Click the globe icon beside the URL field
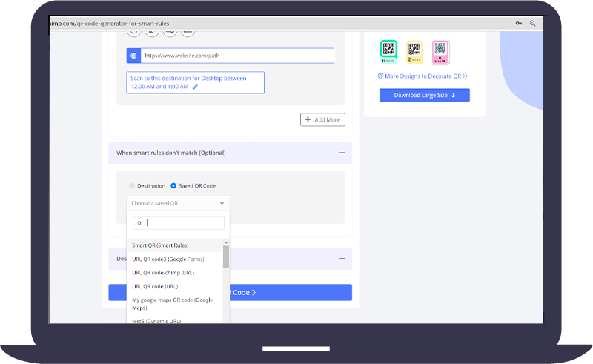 tap(133, 56)
